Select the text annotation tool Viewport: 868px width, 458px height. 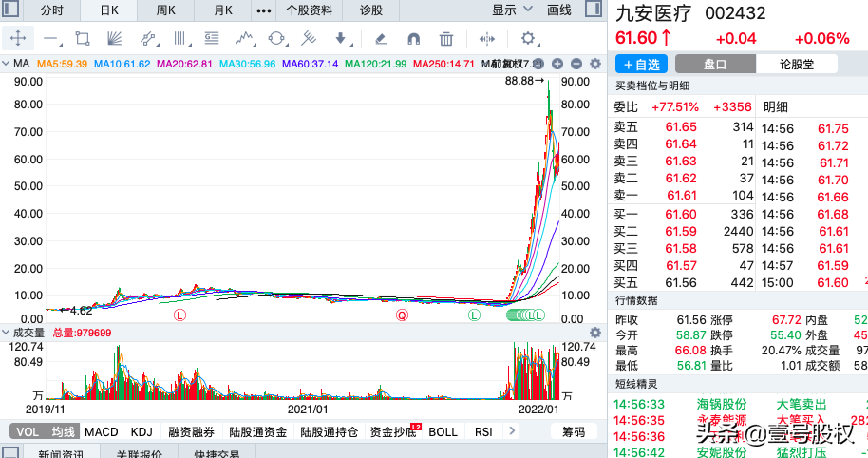(x=212, y=38)
